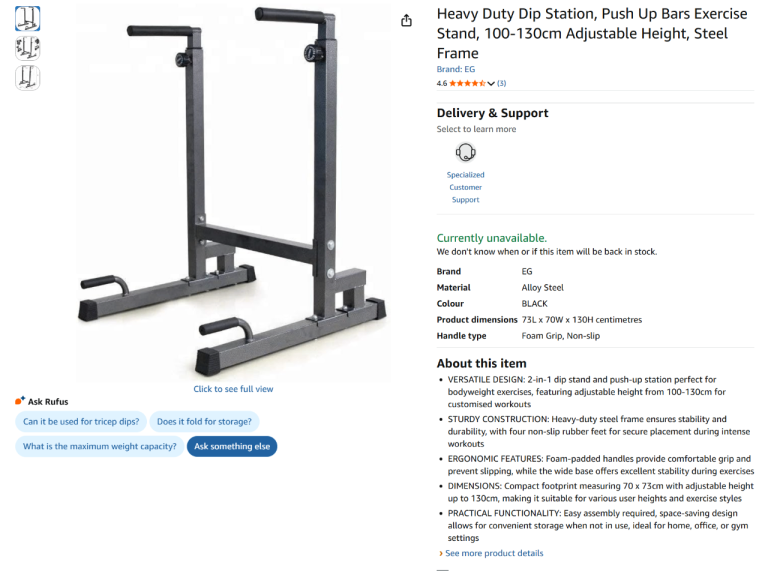Click the orange star rating icons
This screenshot has width=768, height=571.
click(467, 84)
